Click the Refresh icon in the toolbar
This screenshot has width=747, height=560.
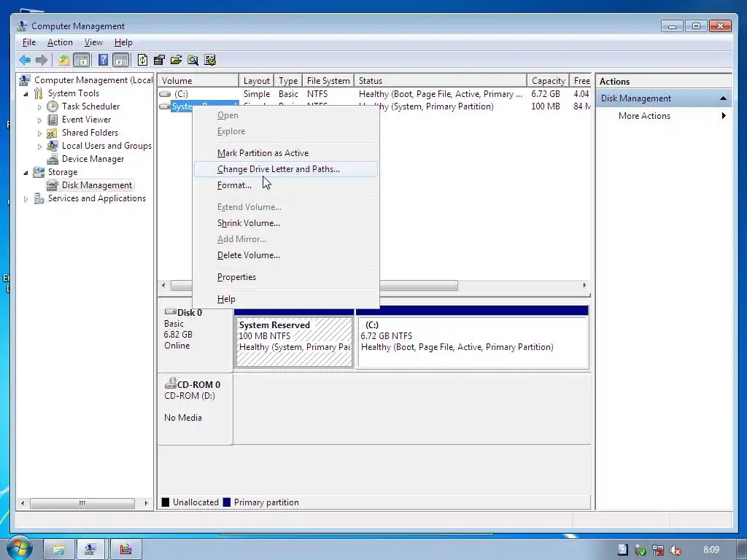[x=142, y=60]
